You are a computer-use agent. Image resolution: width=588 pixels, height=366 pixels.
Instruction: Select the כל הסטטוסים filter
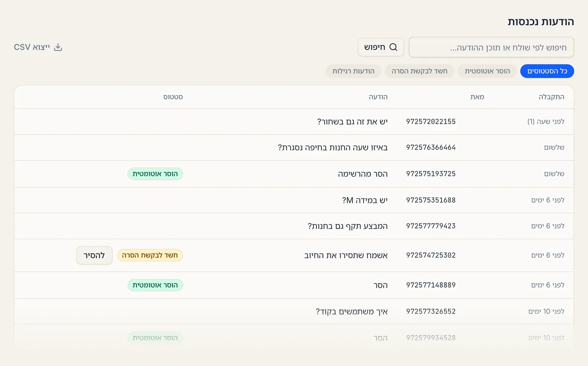coord(547,71)
